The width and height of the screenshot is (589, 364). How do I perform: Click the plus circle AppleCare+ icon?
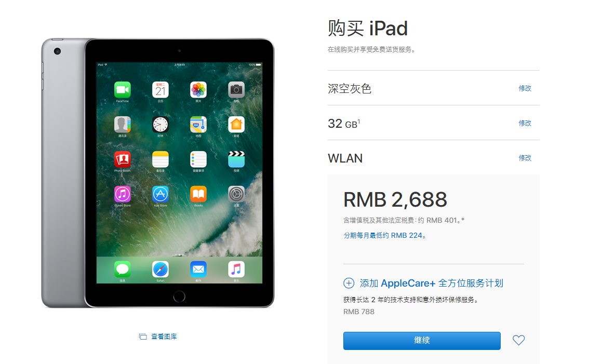(x=349, y=283)
